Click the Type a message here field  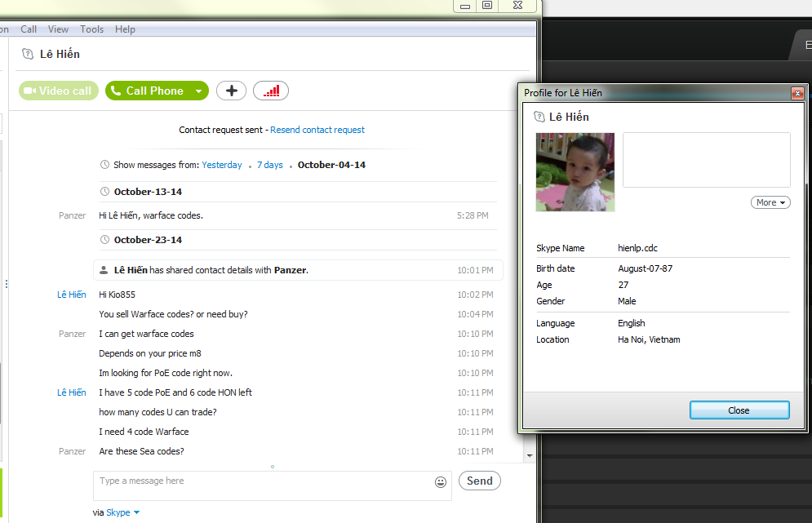[264, 485]
